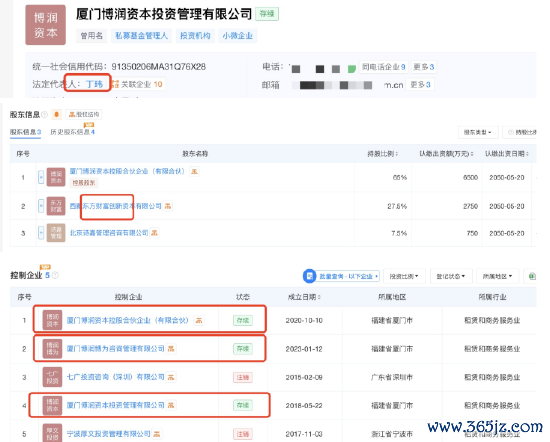This screenshot has height=442, width=550.
Task: Sort by 认缴出资日期 column
Action: (507, 154)
